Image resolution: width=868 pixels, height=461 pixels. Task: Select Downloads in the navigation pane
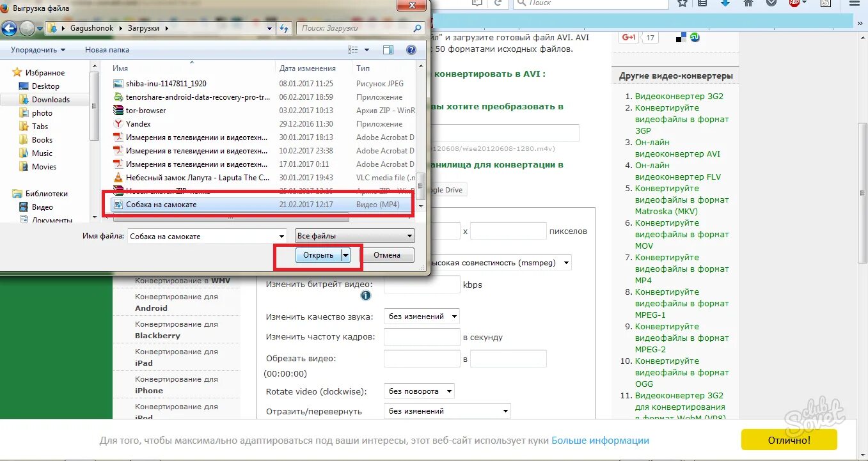(x=51, y=100)
